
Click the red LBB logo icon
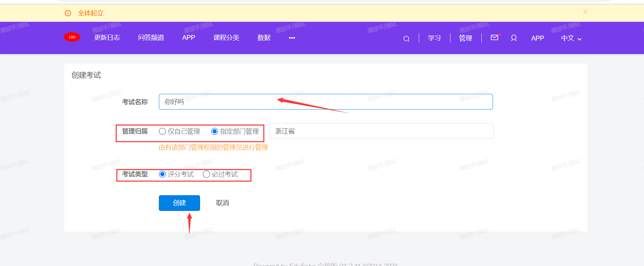72,37
